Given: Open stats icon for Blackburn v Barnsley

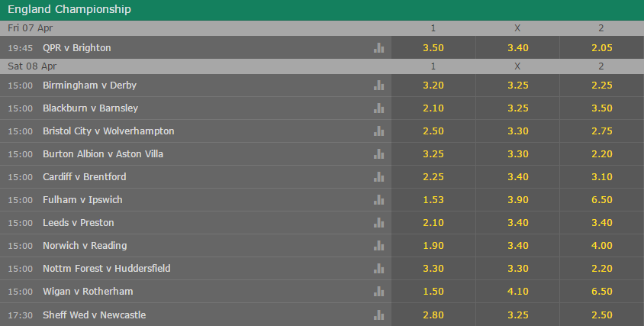Looking at the screenshot, I should (378, 108).
